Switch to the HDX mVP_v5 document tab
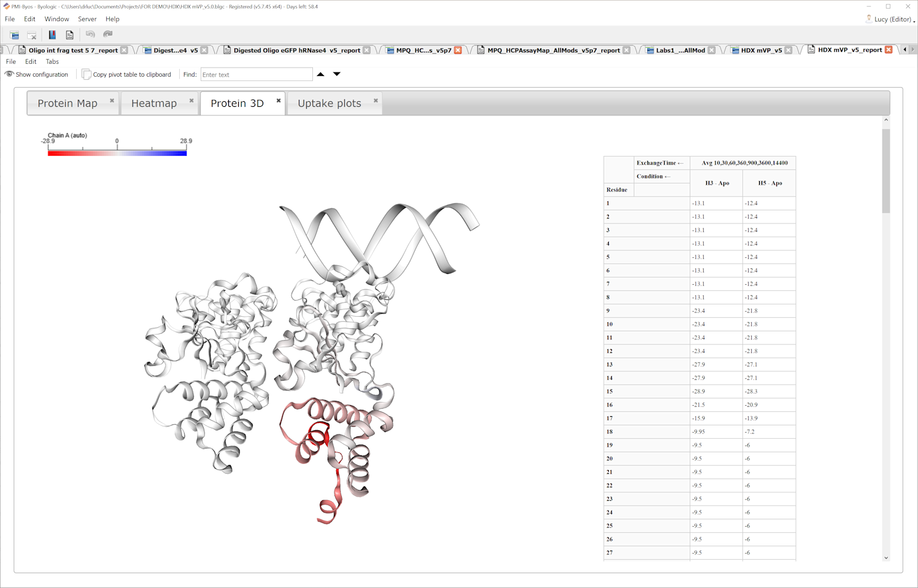Viewport: 918px width, 588px height. (x=760, y=50)
